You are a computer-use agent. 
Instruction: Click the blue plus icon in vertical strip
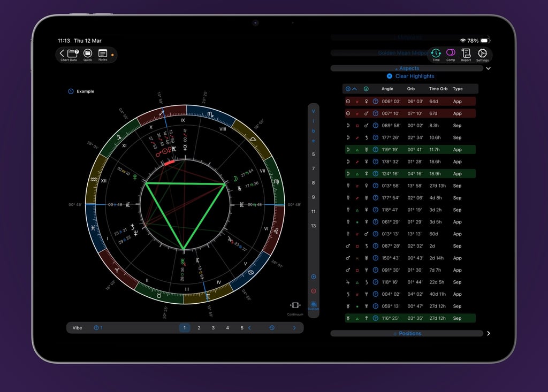314,276
